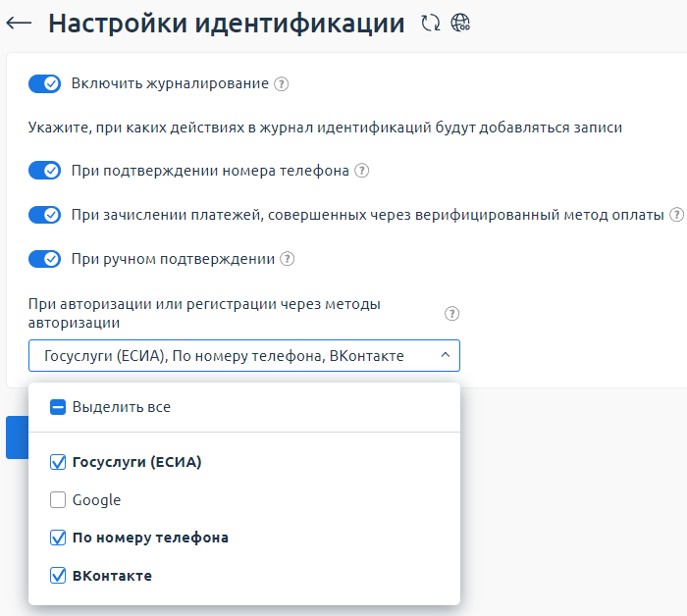Screen dimensions: 687x616
Task: Uncheck the ВКонтакте option
Action: [58, 576]
